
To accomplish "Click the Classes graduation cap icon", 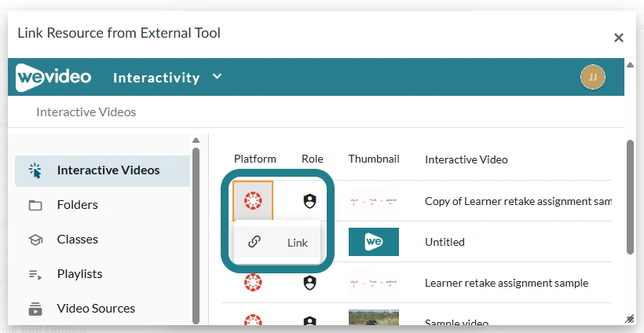I will point(35,240).
